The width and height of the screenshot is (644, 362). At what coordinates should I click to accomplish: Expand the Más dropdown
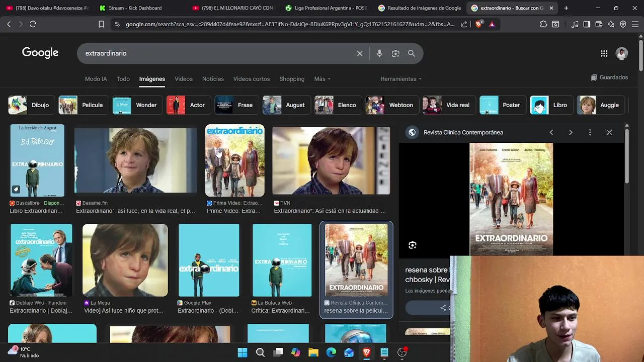(322, 79)
